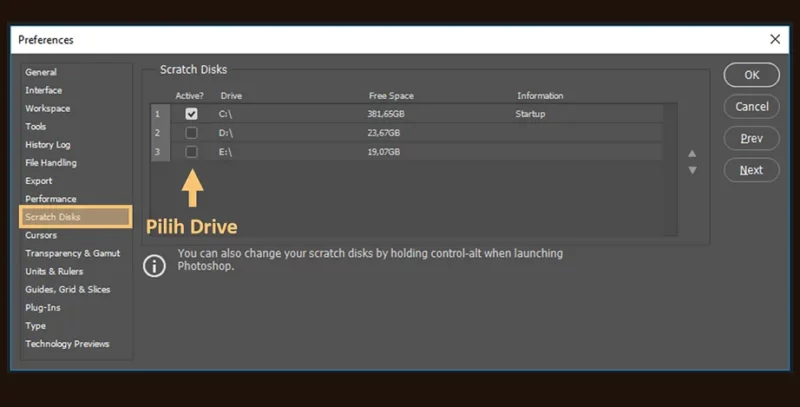Click the Startup information cell

coord(530,114)
